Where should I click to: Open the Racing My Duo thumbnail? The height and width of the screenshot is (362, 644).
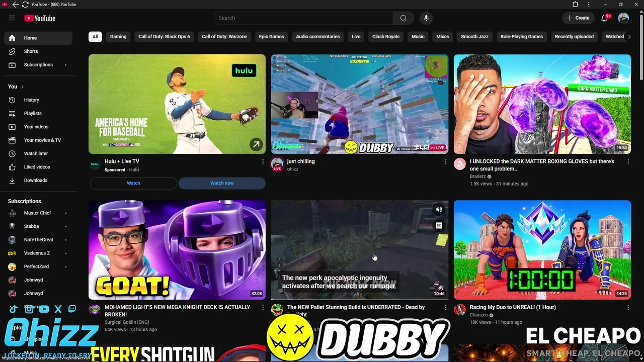click(542, 250)
